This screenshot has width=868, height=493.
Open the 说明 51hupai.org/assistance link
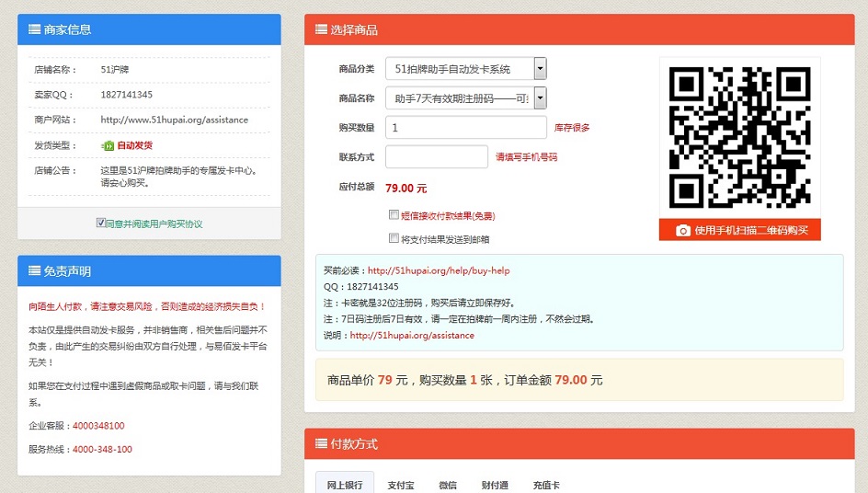pos(412,336)
